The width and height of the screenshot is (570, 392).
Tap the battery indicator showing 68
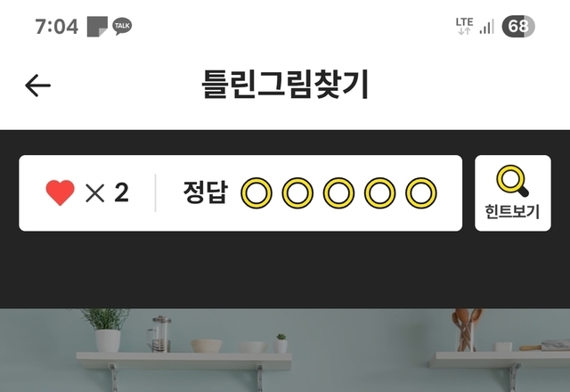point(518,26)
